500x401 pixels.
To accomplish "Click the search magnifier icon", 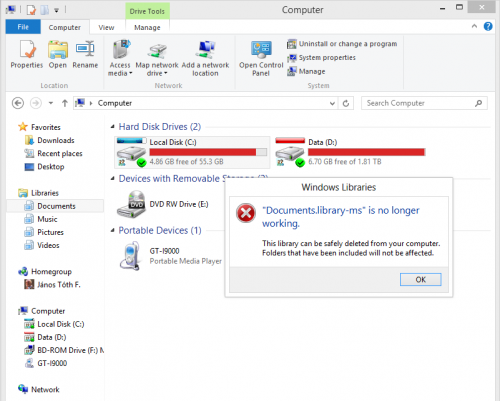I will point(479,103).
